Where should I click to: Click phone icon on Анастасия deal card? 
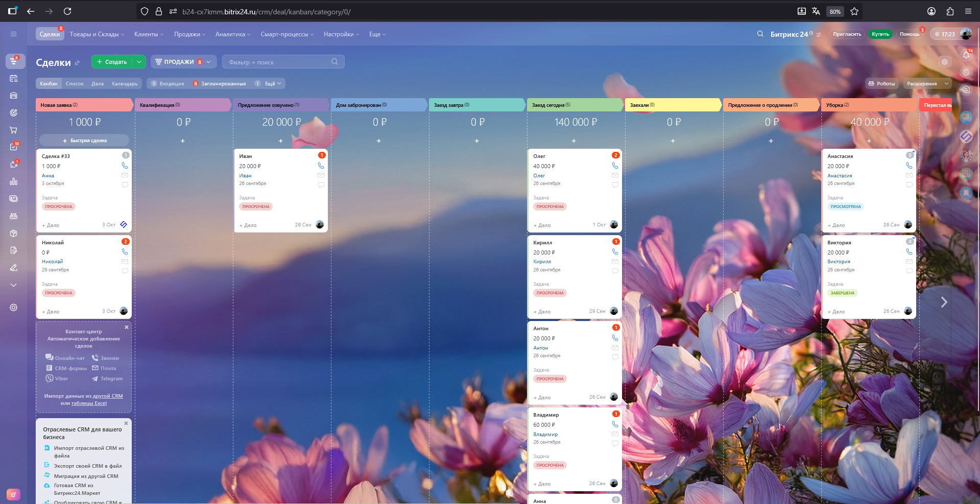[x=909, y=166]
